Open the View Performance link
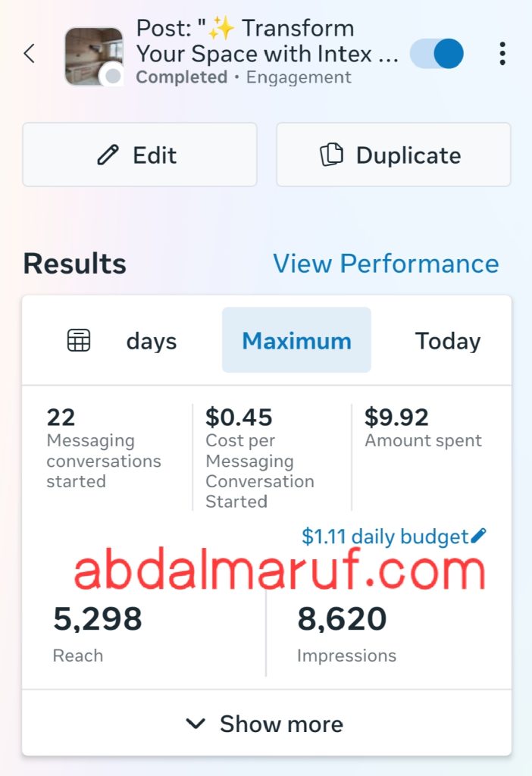This screenshot has height=776, width=532. 386,264
